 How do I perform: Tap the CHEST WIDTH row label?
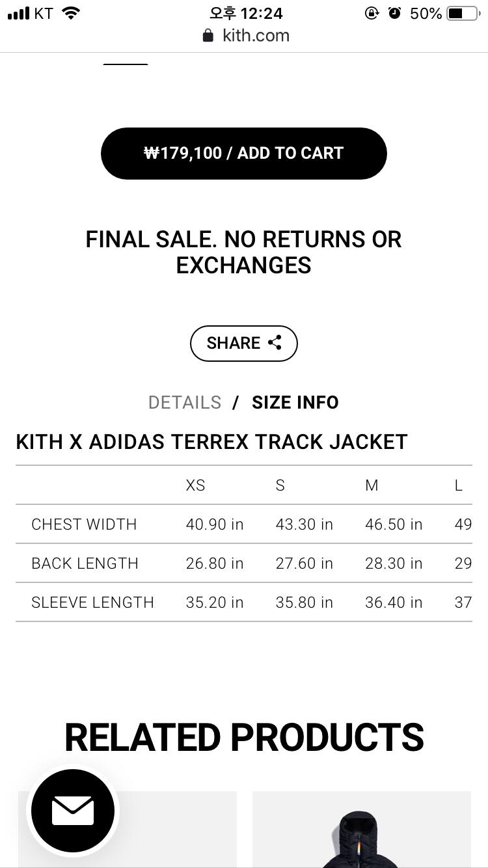(x=84, y=524)
